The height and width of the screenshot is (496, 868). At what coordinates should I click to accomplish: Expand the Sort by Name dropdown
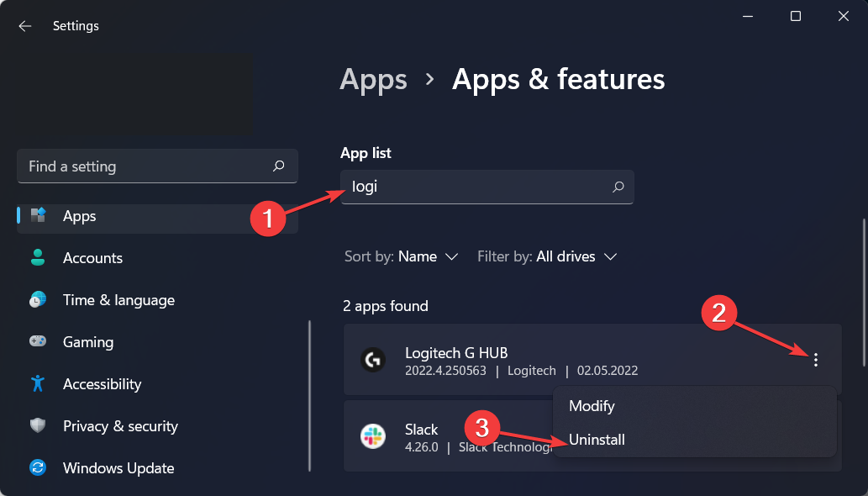pos(402,256)
